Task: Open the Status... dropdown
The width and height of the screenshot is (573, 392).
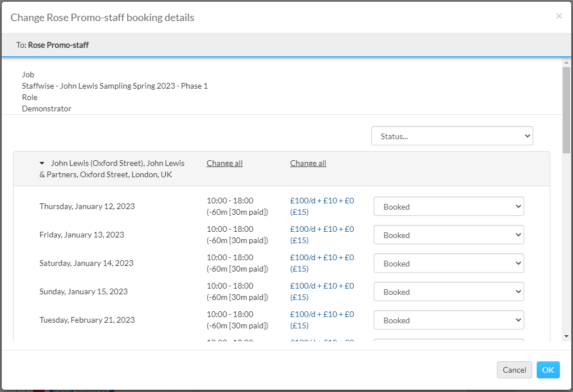Action: pyautogui.click(x=452, y=136)
